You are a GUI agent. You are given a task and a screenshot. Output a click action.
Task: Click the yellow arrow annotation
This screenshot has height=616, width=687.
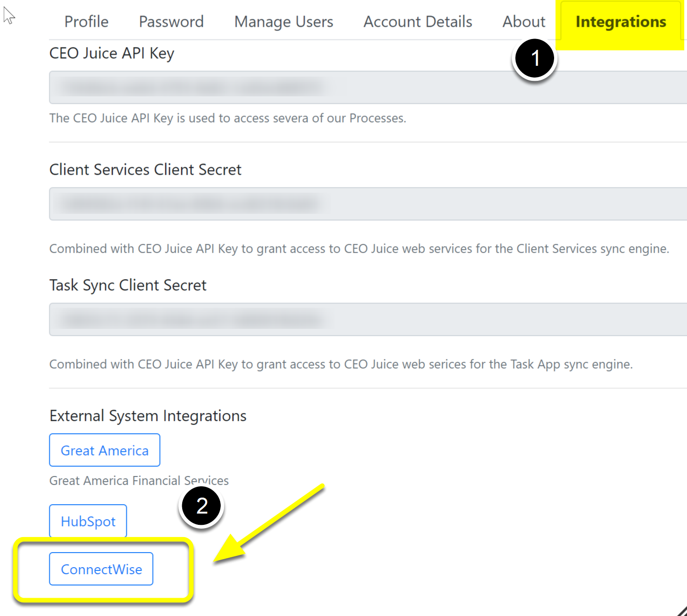[x=268, y=523]
